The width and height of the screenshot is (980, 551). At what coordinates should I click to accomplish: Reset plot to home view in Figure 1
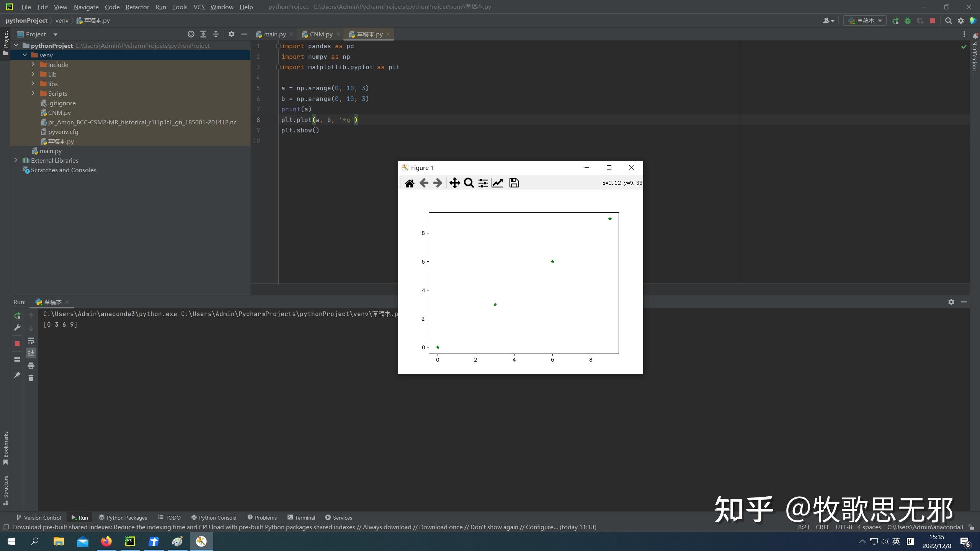click(409, 183)
